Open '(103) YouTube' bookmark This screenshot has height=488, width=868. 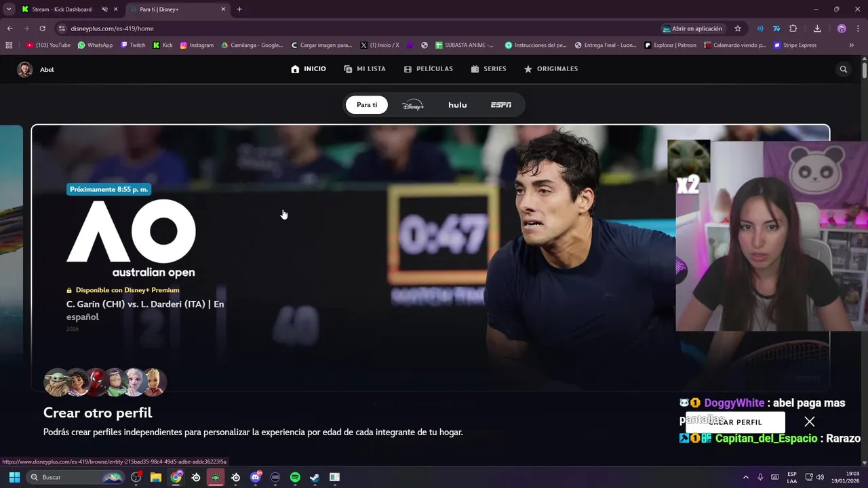(x=48, y=45)
